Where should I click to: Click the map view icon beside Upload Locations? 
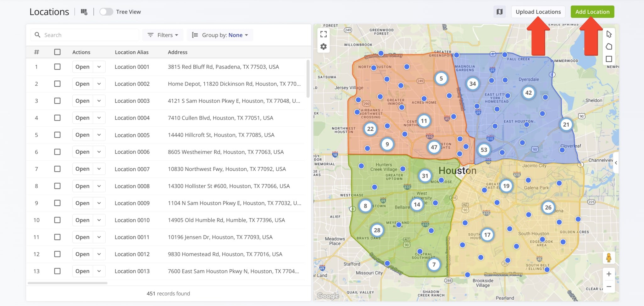pos(499,12)
